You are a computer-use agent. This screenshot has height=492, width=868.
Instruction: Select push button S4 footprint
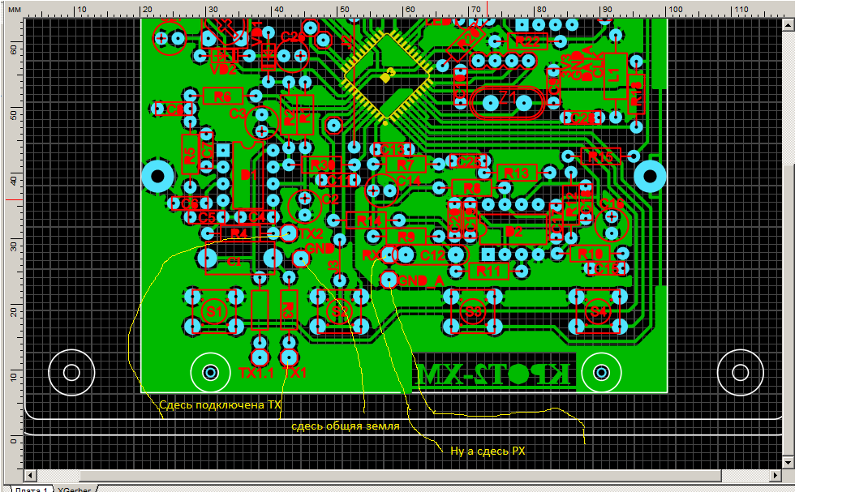pos(599,312)
